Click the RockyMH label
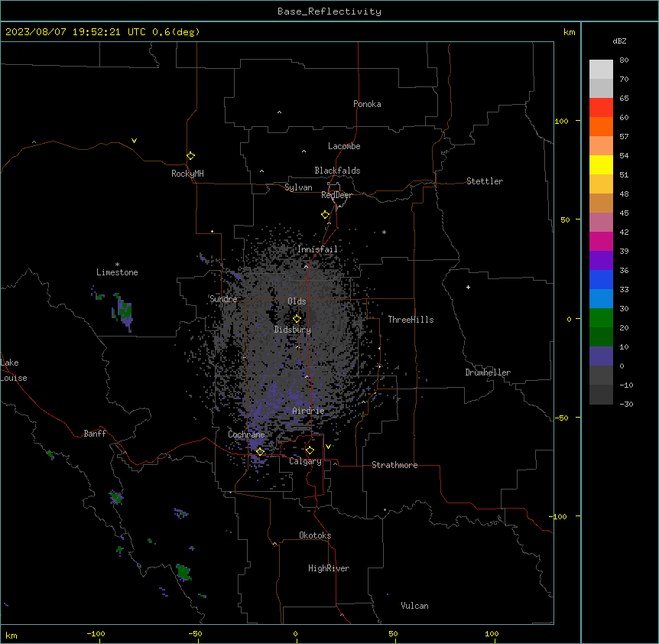This screenshot has width=659, height=644. pos(187,174)
